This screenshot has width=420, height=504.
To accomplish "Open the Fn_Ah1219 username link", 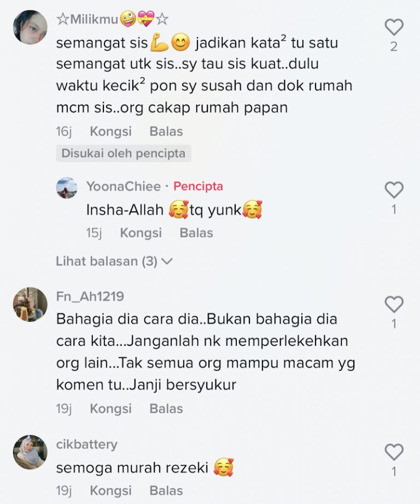I will coord(90,297).
